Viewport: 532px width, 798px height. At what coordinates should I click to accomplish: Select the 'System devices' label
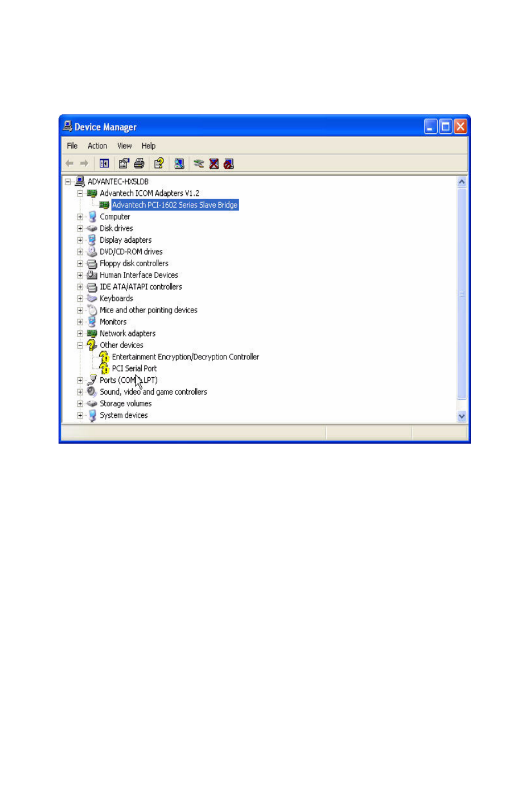pyautogui.click(x=124, y=416)
